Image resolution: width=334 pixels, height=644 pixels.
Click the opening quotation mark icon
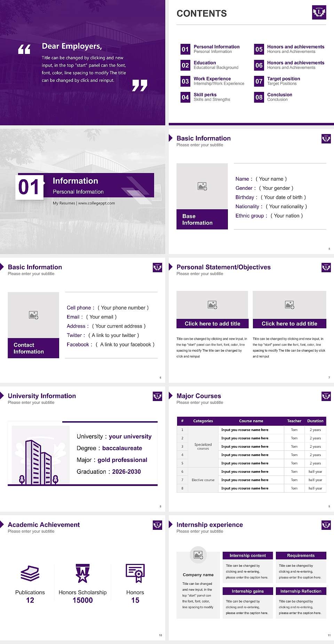click(x=24, y=49)
